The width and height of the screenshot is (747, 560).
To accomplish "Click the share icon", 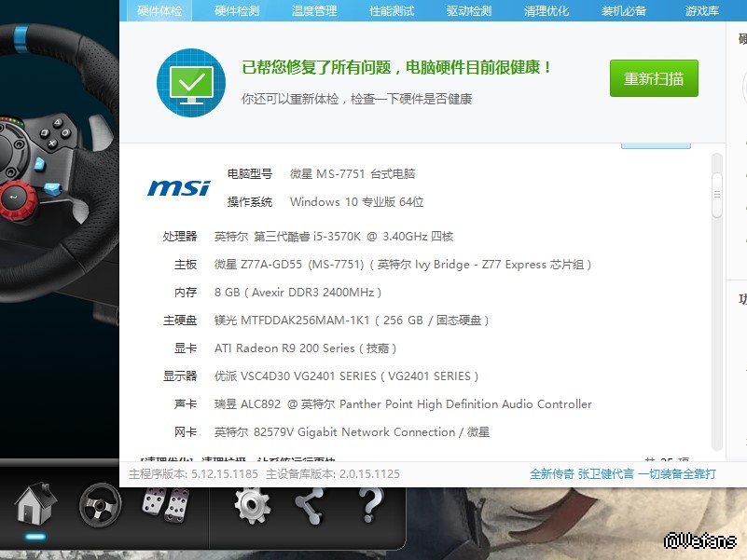I will point(310,505).
